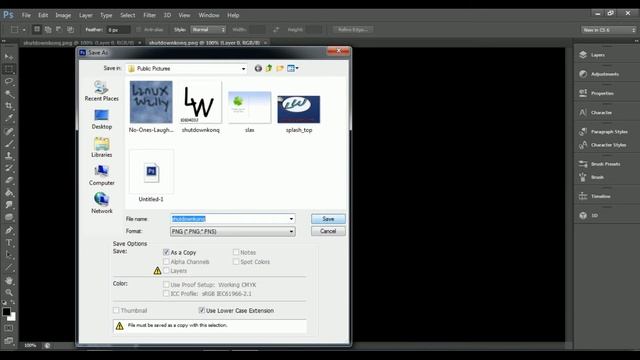The height and width of the screenshot is (360, 640).
Task: Select the Zoom tool
Action: click(9, 293)
